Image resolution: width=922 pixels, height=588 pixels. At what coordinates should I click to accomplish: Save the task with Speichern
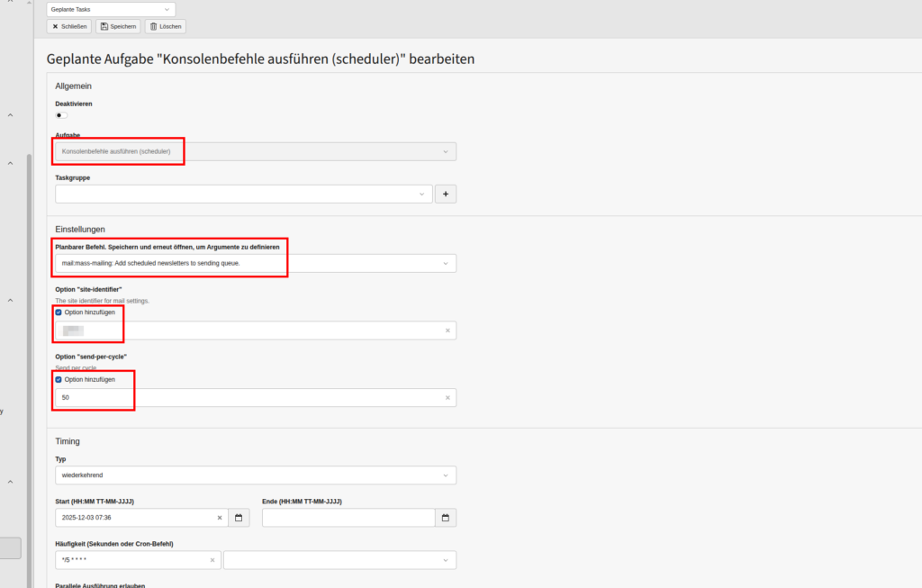click(x=118, y=26)
